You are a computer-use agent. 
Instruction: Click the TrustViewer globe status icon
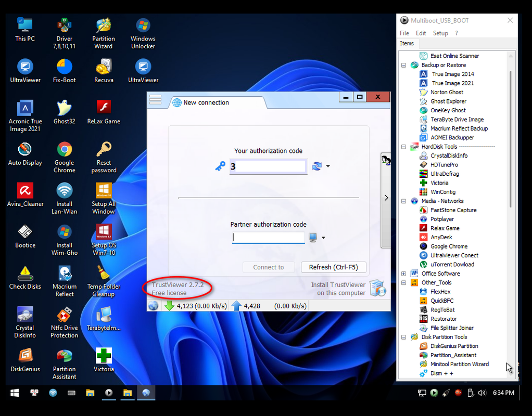point(154,306)
